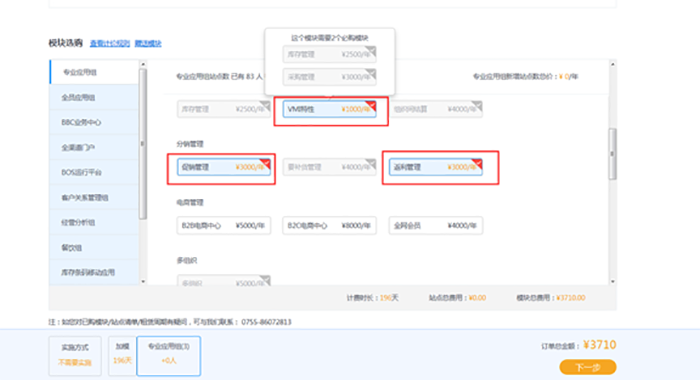Viewport: 700px width, 380px height.
Task: Switch to the BOS运行平台 sidebar tab
Action: pyautogui.click(x=94, y=172)
